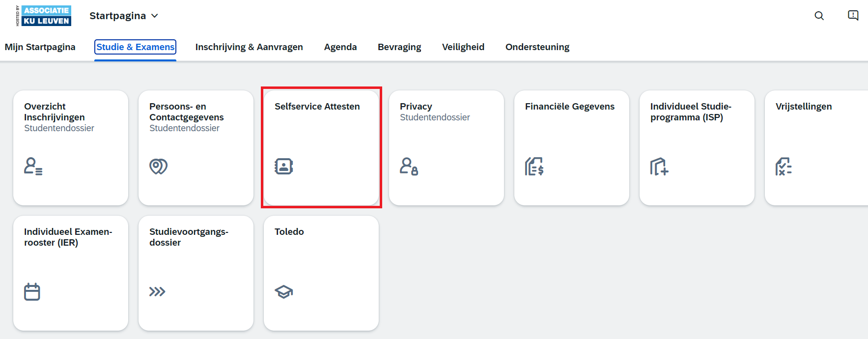This screenshot has width=868, height=339.
Task: Click the Financiële Gegevens document-dollar icon
Action: coord(534,167)
